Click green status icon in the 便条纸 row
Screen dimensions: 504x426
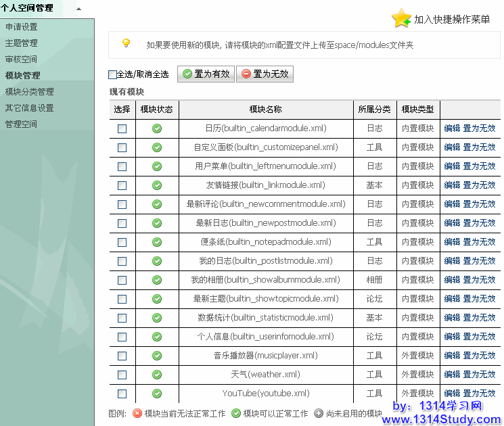157,242
